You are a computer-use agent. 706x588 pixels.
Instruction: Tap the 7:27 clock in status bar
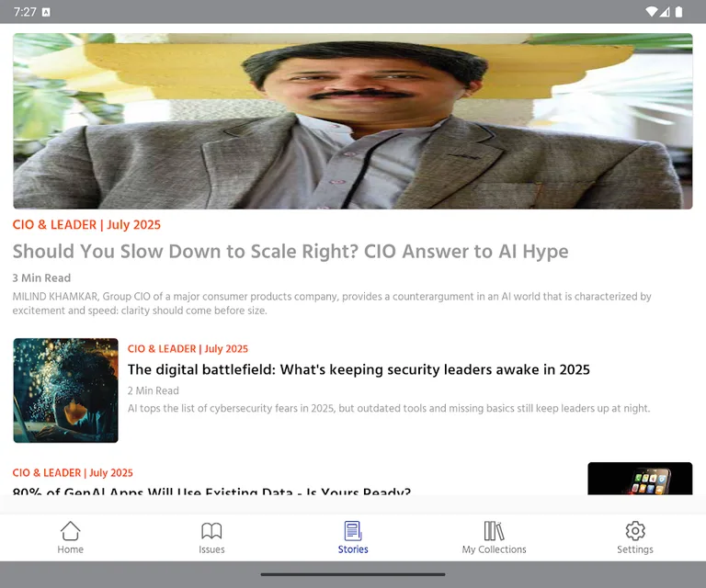click(x=25, y=12)
